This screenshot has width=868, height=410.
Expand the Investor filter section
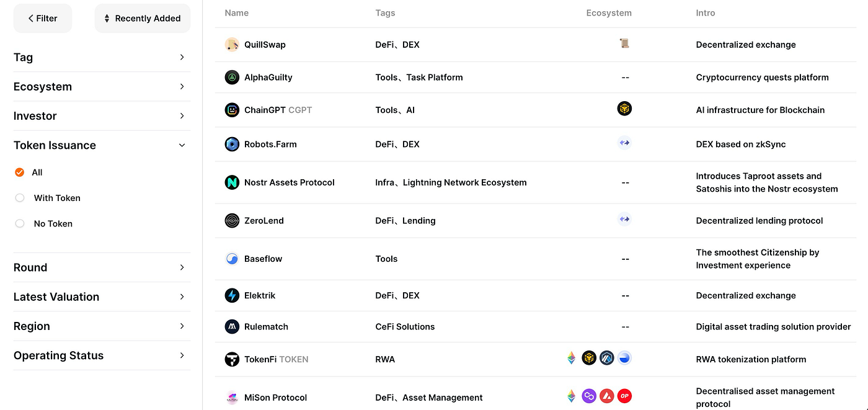click(102, 116)
